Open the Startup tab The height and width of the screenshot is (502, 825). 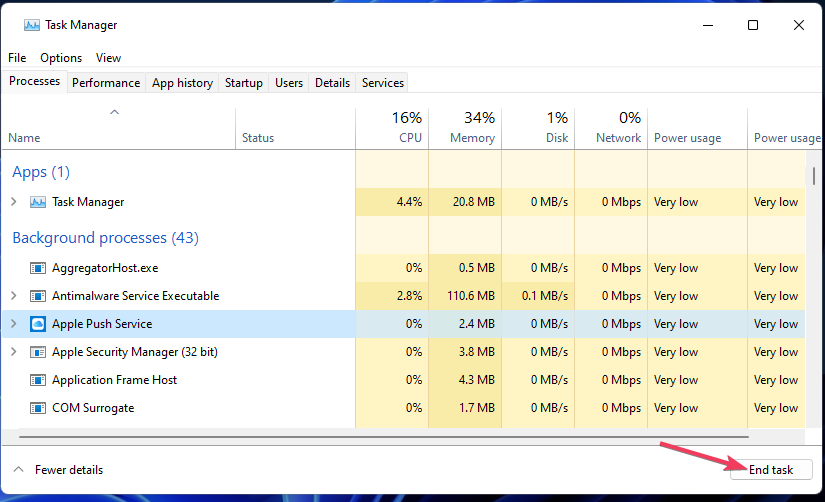coord(244,83)
